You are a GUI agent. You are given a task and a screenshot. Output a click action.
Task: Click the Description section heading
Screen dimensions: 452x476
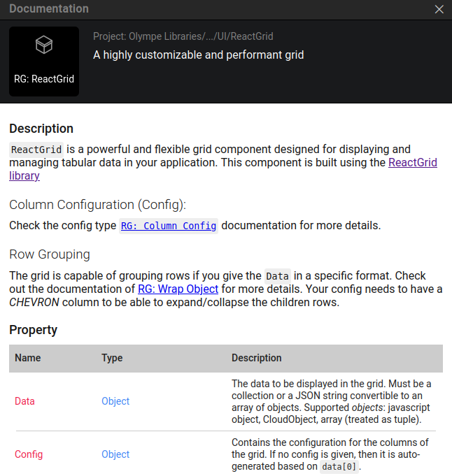[x=41, y=129]
